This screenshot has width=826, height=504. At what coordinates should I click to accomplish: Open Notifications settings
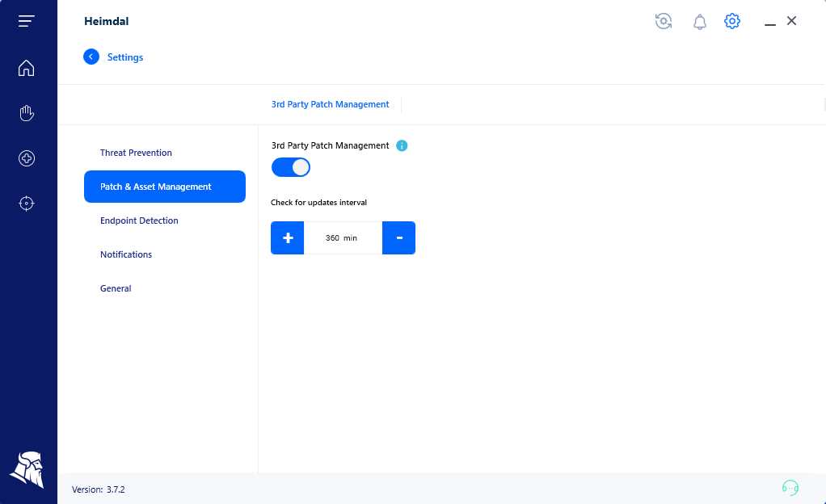coord(126,254)
